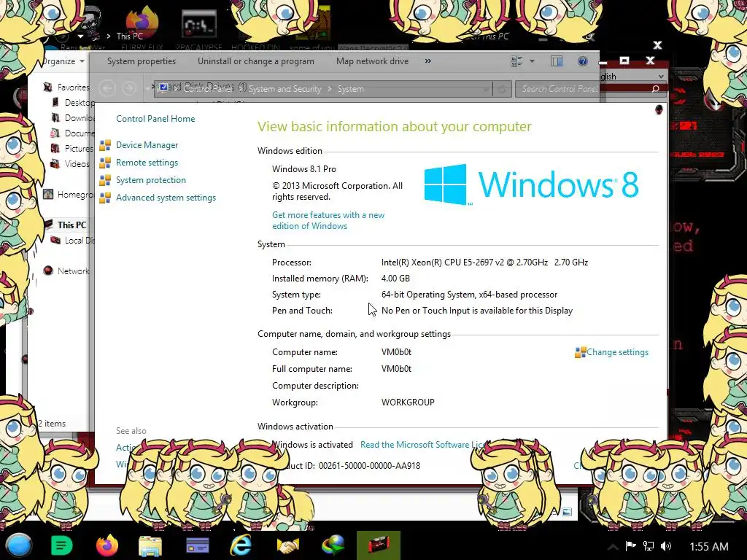Launch Firefox from the taskbar
Viewport: 747px width, 560px height.
tap(107, 545)
